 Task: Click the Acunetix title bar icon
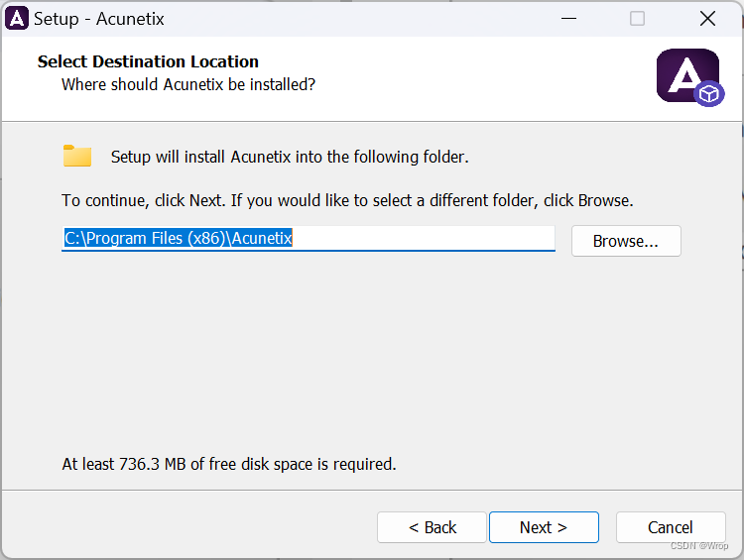point(17,19)
